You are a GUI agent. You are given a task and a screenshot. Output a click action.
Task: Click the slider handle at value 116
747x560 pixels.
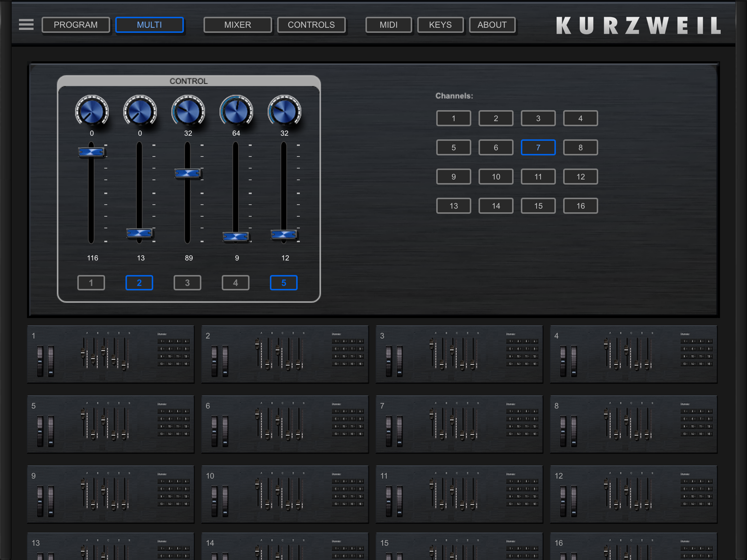[92, 152]
